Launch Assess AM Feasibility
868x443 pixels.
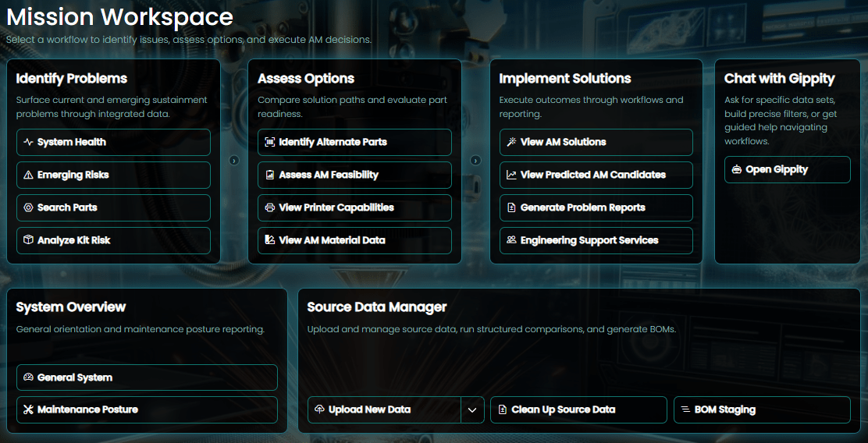coord(354,175)
